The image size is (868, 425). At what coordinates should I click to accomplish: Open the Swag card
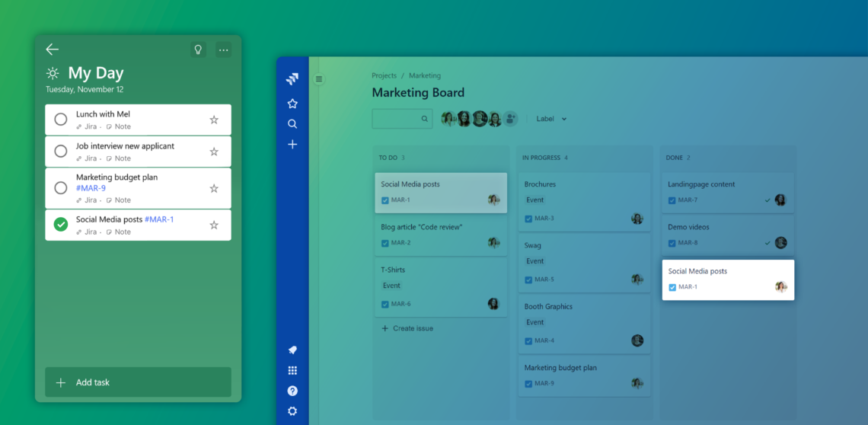point(584,263)
